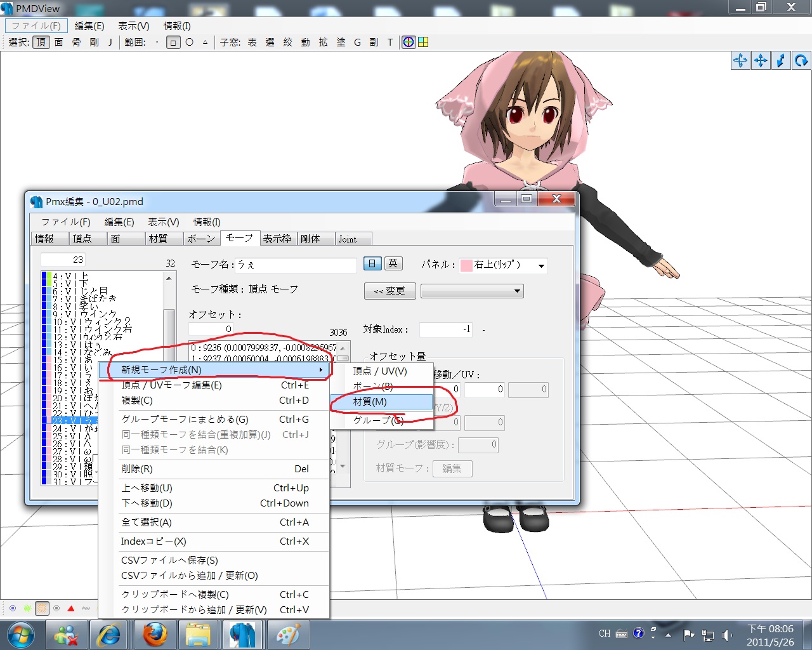Toggle Joint (J) selection mode
Screen dimensions: 812x650
110,42
